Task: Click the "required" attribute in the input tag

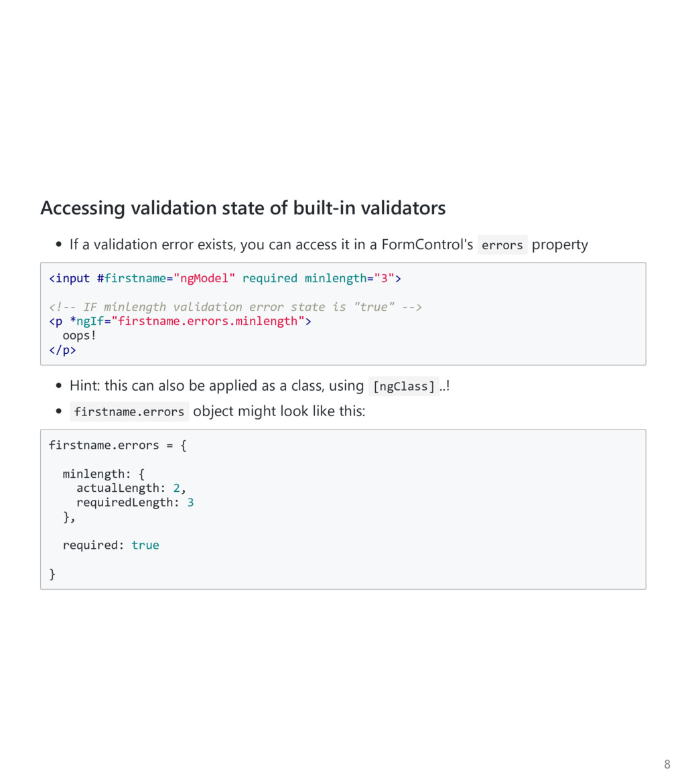Action: [269, 278]
